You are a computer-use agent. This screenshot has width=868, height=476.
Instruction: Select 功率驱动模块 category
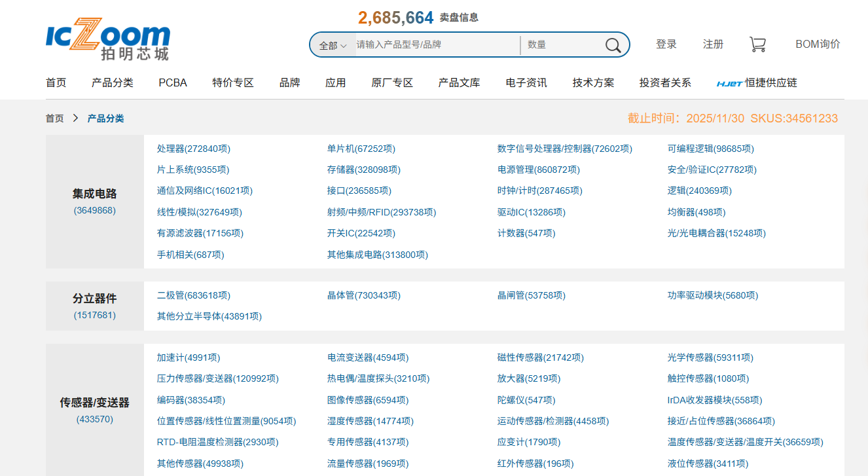713,295
